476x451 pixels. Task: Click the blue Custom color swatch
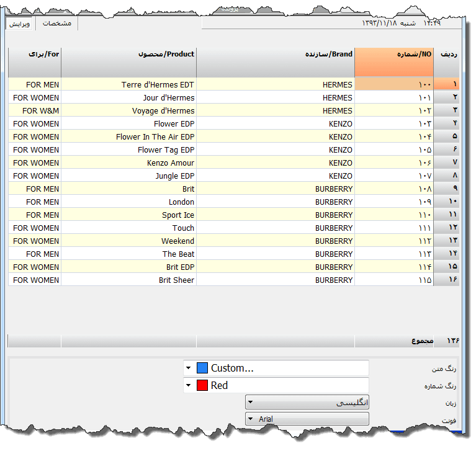202,368
